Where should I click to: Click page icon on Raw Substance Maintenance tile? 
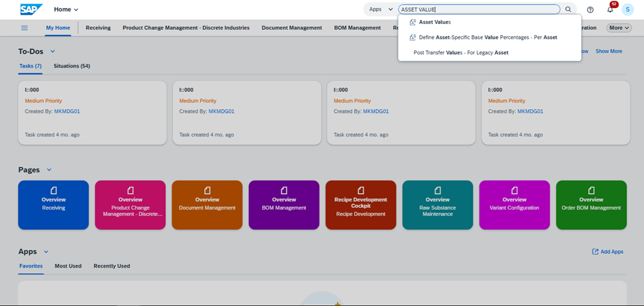437,190
